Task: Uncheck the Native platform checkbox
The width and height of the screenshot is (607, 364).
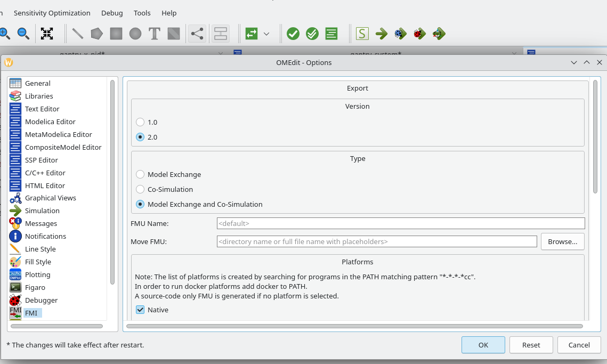Action: click(140, 310)
